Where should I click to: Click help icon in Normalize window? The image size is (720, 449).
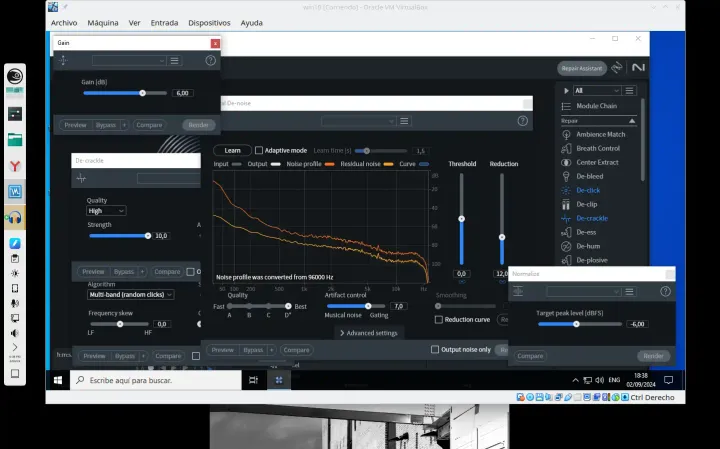click(665, 292)
